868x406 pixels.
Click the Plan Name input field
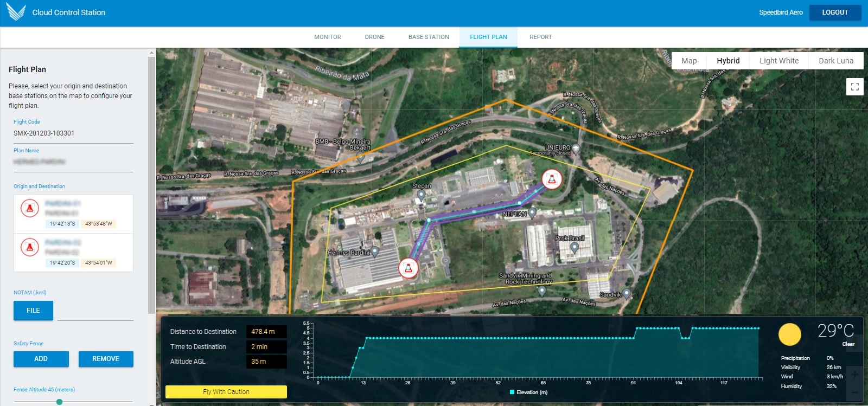pyautogui.click(x=73, y=162)
